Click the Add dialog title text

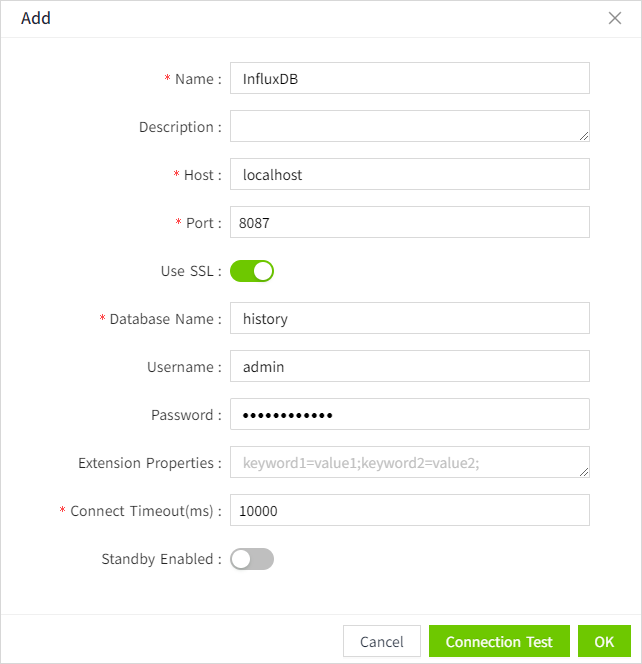(x=36, y=18)
